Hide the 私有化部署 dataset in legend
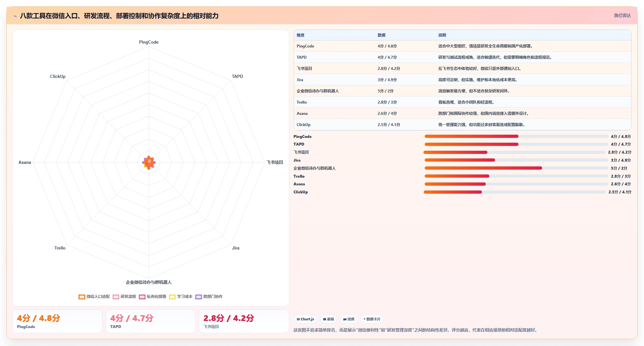This screenshot has height=346, width=644. (x=152, y=297)
